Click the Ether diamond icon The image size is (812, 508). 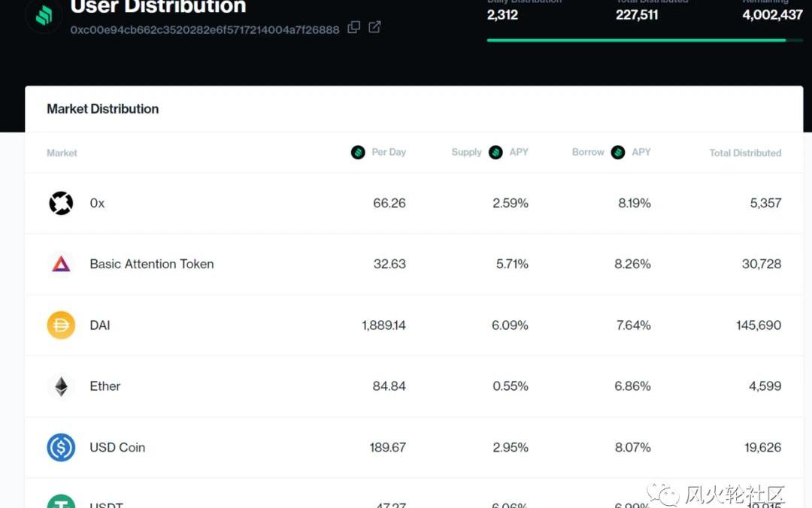(x=61, y=386)
